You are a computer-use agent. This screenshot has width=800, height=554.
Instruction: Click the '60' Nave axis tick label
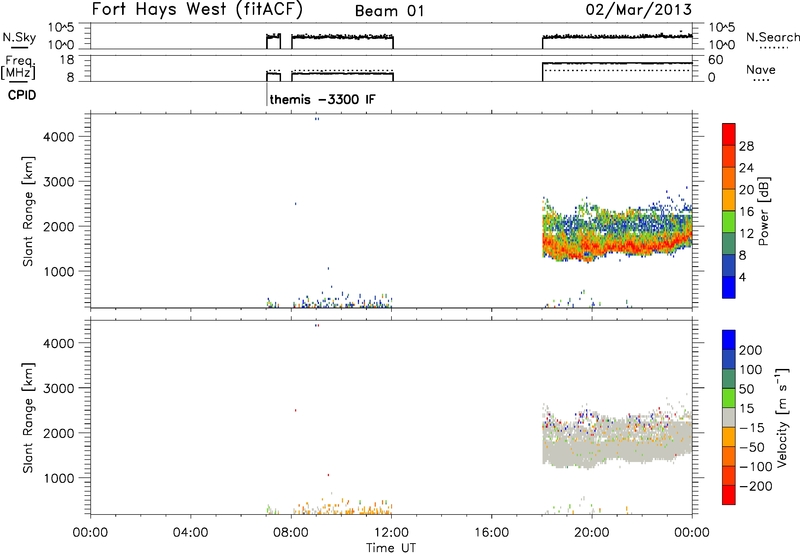tap(716, 60)
